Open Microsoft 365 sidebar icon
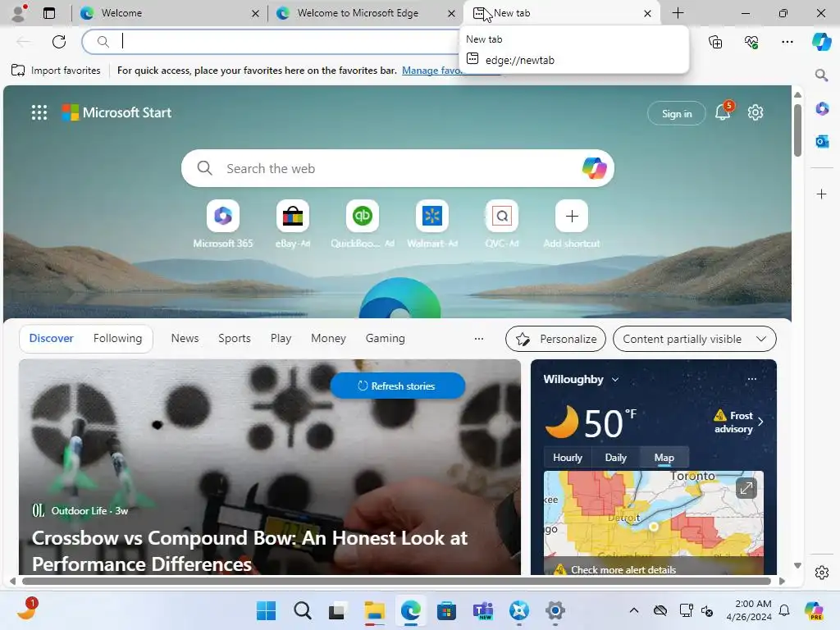 pos(822,109)
